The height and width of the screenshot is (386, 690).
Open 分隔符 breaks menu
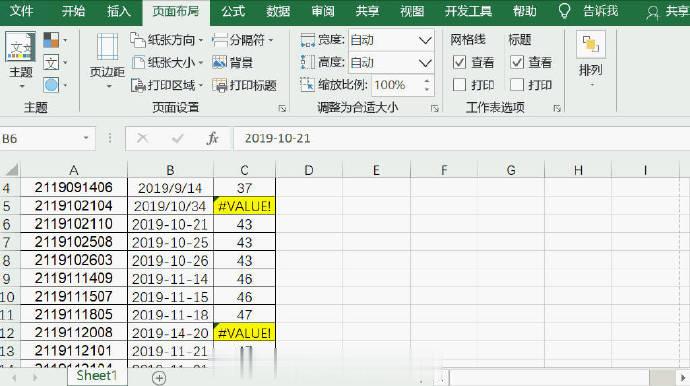[x=242, y=40]
